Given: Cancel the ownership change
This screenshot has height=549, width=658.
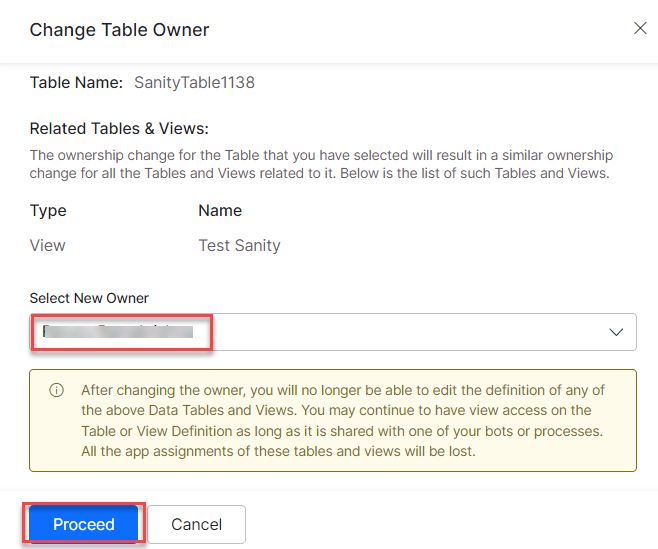Looking at the screenshot, I should (196, 524).
